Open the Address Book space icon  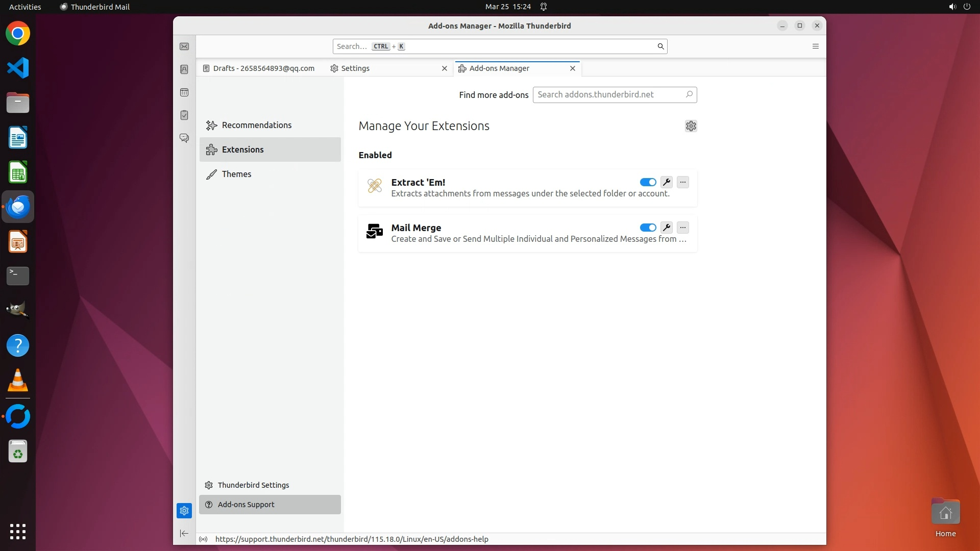pyautogui.click(x=184, y=69)
